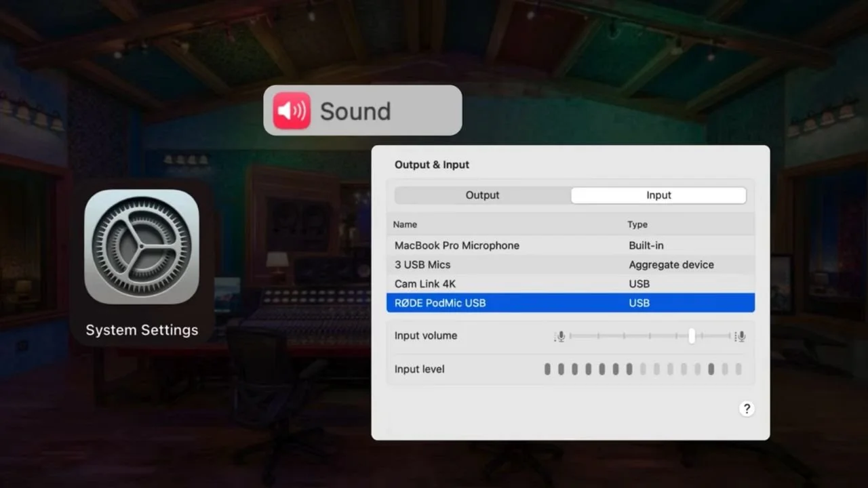Click the Input level meter

[643, 369]
